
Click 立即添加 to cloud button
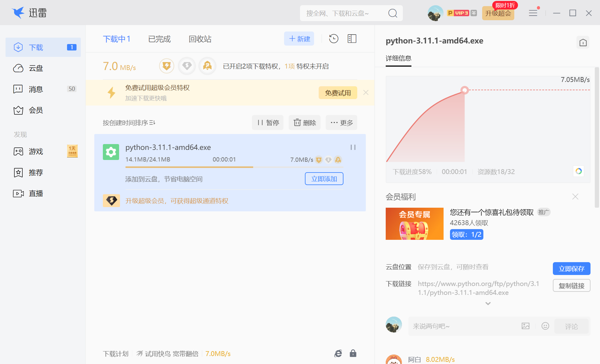click(x=324, y=179)
